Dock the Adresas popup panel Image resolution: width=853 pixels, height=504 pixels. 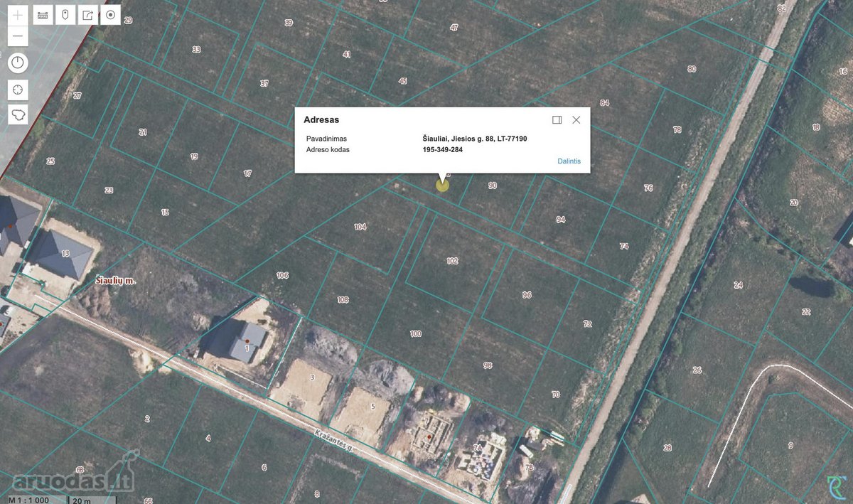557,120
